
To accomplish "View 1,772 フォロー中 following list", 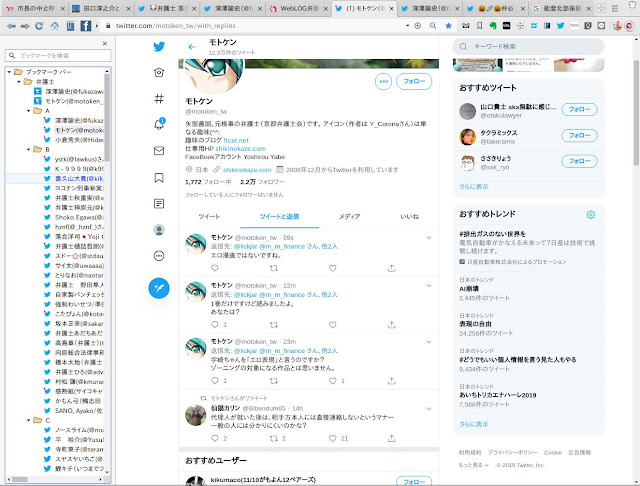I will point(208,182).
